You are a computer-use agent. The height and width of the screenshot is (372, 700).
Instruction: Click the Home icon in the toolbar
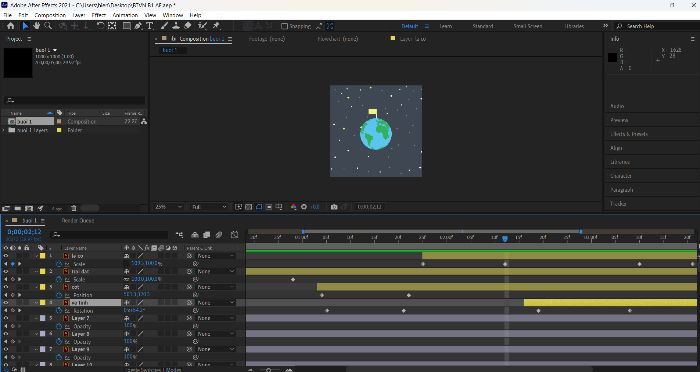click(x=11, y=26)
